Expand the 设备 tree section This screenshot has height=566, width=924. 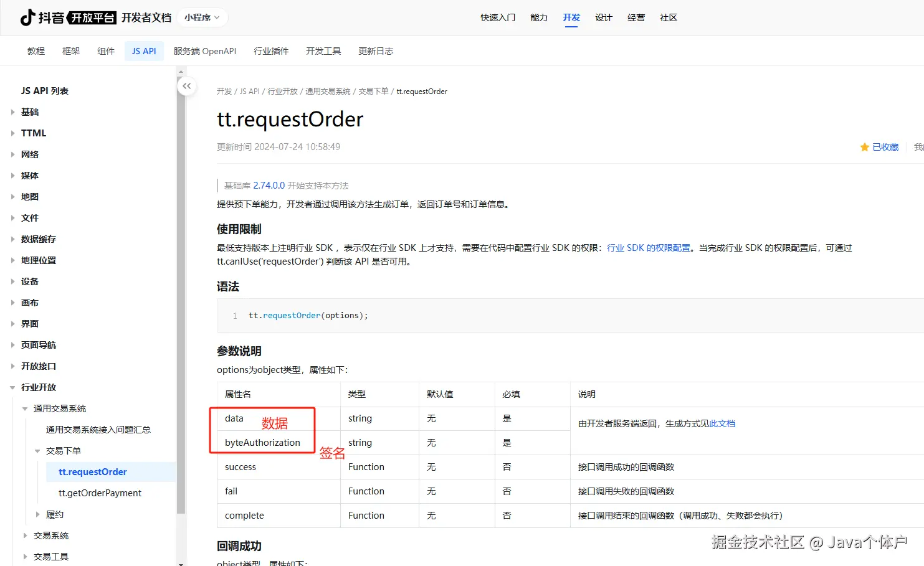click(x=12, y=281)
